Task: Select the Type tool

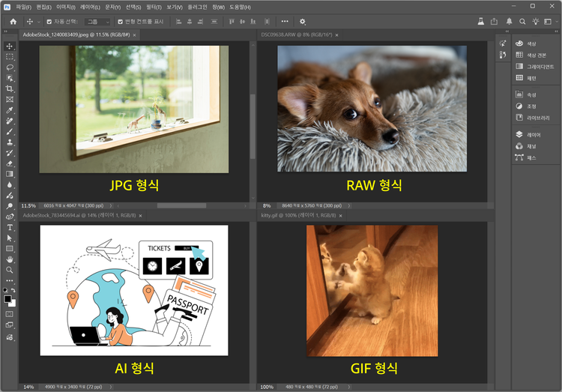Action: tap(9, 227)
